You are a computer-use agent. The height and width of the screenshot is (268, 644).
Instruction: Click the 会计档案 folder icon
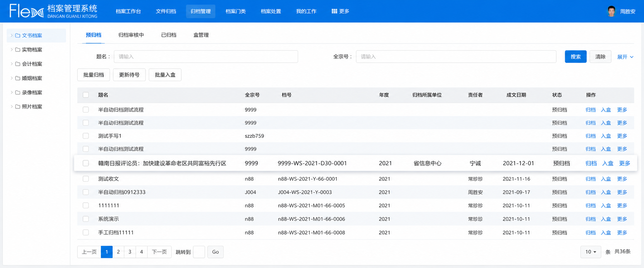click(18, 64)
